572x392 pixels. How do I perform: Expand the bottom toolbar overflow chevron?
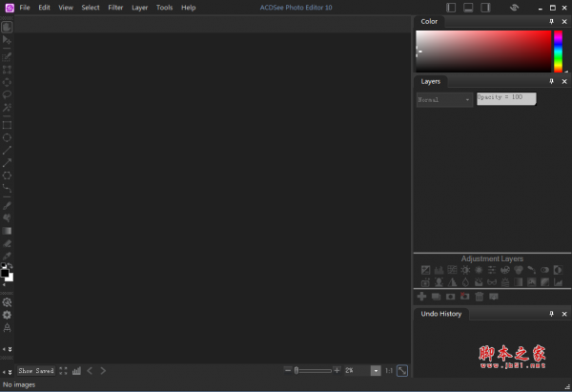10,372
